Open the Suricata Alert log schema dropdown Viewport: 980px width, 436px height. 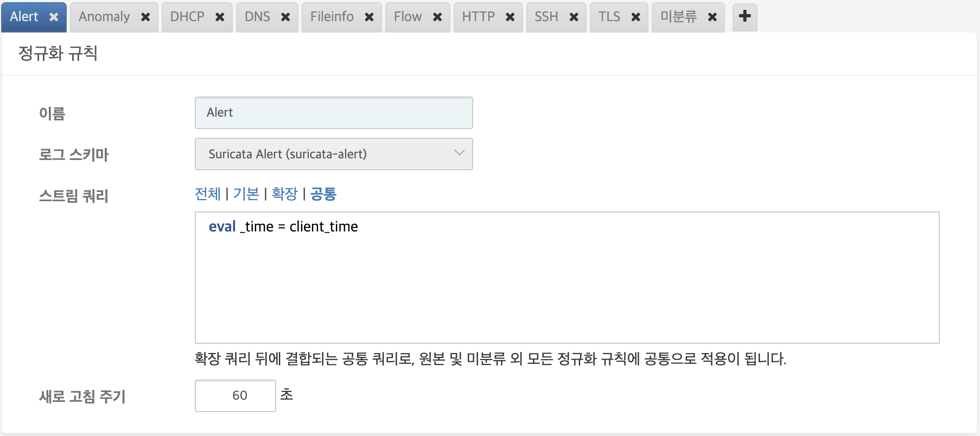click(x=334, y=154)
